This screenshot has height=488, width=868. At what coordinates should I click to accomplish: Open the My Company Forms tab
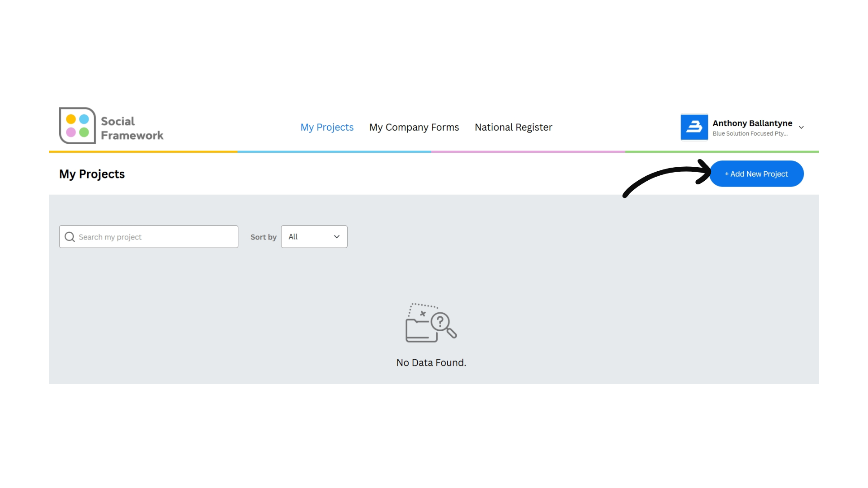point(414,127)
